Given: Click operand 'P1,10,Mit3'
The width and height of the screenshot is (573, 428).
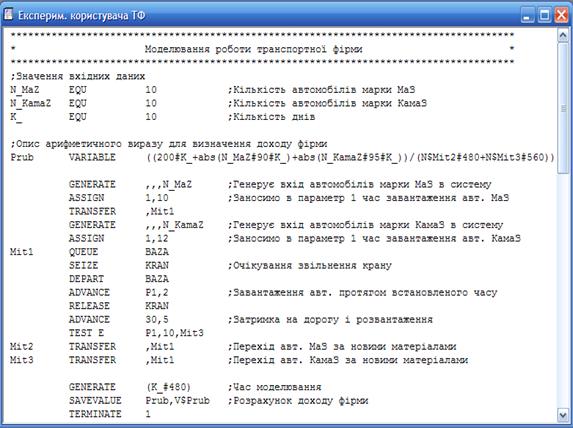Looking at the screenshot, I should [x=175, y=333].
